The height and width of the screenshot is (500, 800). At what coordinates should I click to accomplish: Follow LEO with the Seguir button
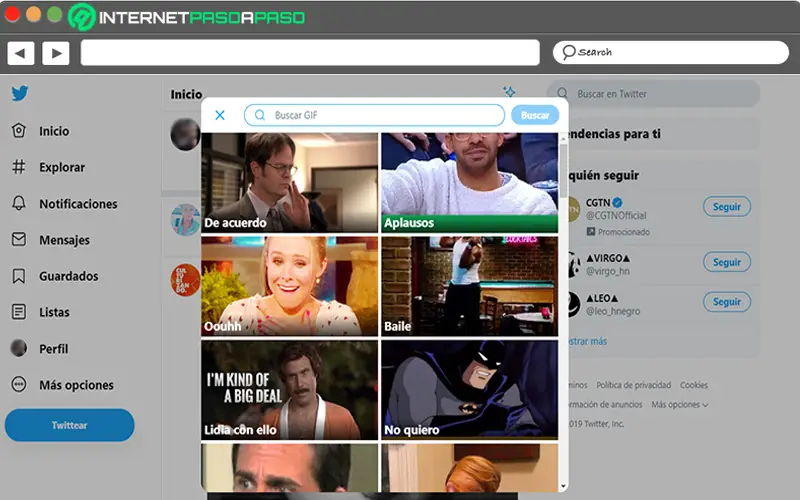[727, 302]
